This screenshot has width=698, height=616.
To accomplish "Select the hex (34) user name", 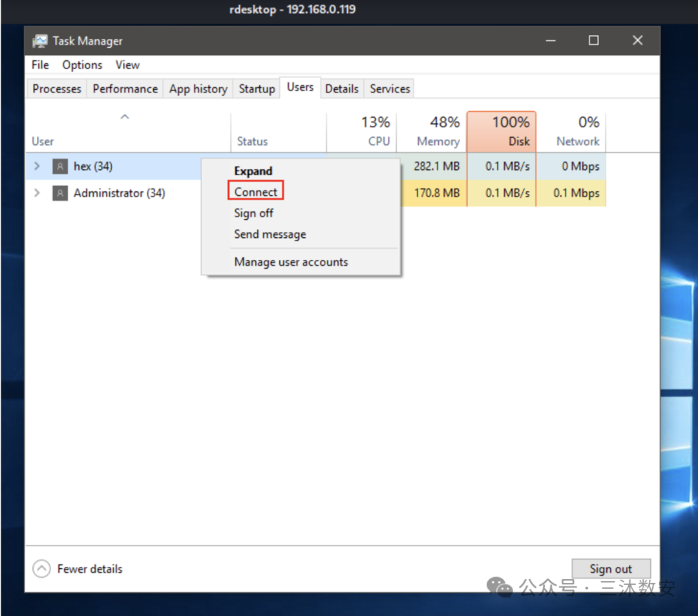I will point(93,167).
